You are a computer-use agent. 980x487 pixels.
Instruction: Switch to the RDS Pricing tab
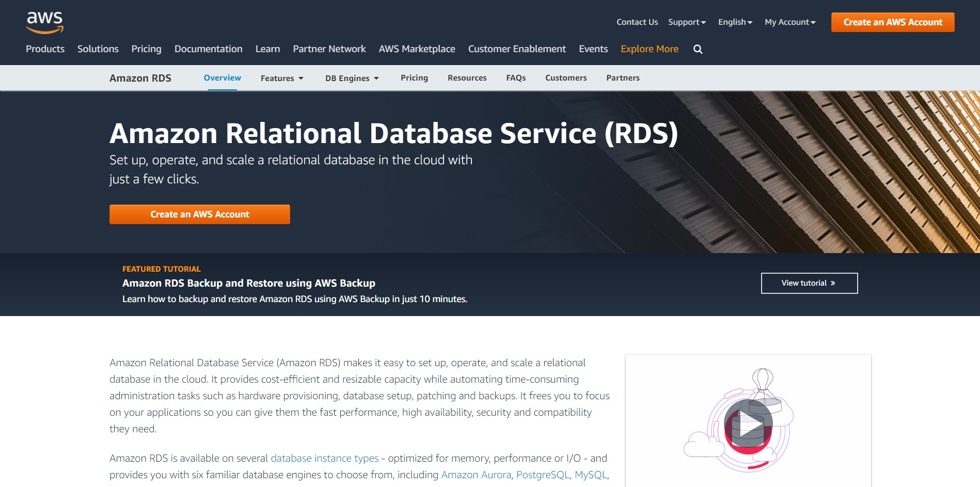click(x=414, y=78)
